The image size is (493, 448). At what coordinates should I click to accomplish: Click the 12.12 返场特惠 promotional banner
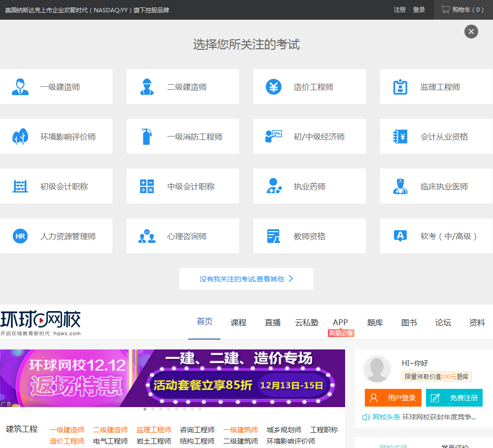tap(172, 378)
